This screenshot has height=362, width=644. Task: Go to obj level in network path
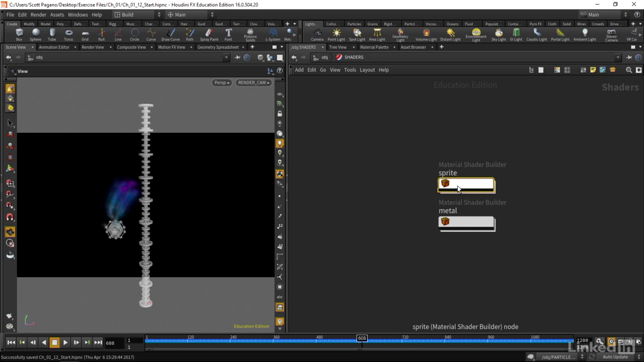(x=320, y=57)
